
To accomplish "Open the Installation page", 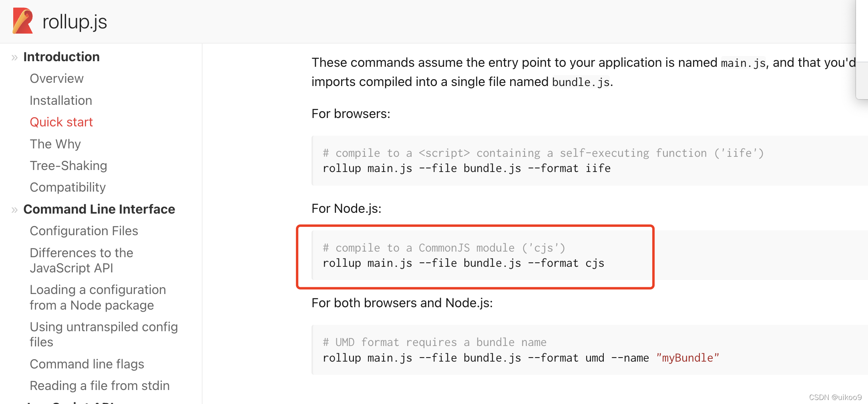I will click(x=61, y=100).
